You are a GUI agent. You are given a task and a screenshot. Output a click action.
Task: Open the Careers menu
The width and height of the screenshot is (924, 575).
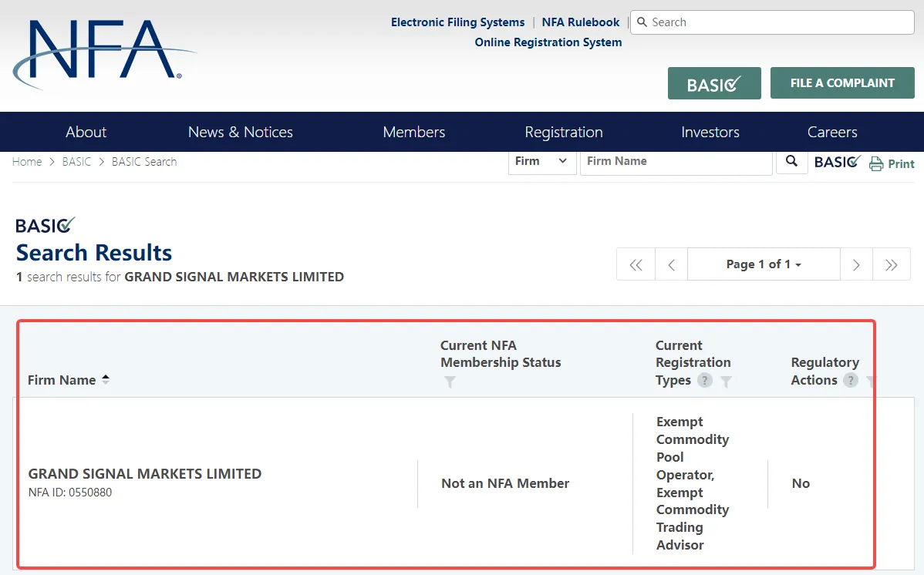pos(832,132)
